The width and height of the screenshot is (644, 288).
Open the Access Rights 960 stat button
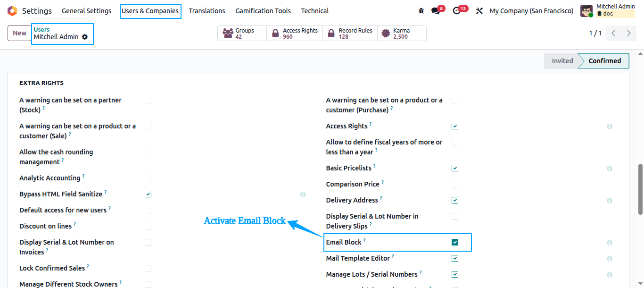pyautogui.click(x=295, y=34)
